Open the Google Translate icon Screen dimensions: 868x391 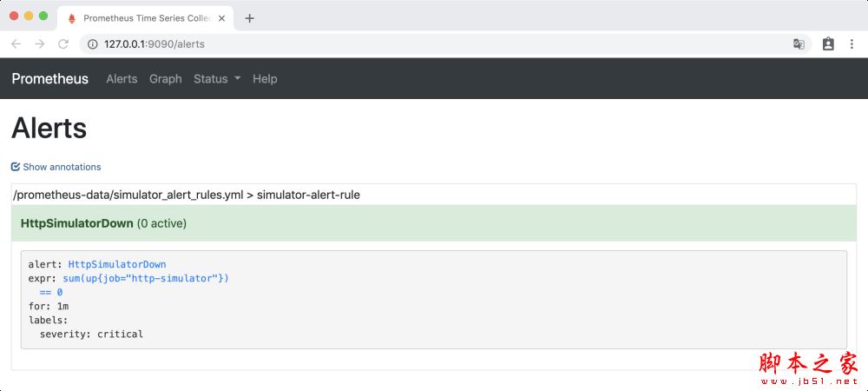point(799,44)
